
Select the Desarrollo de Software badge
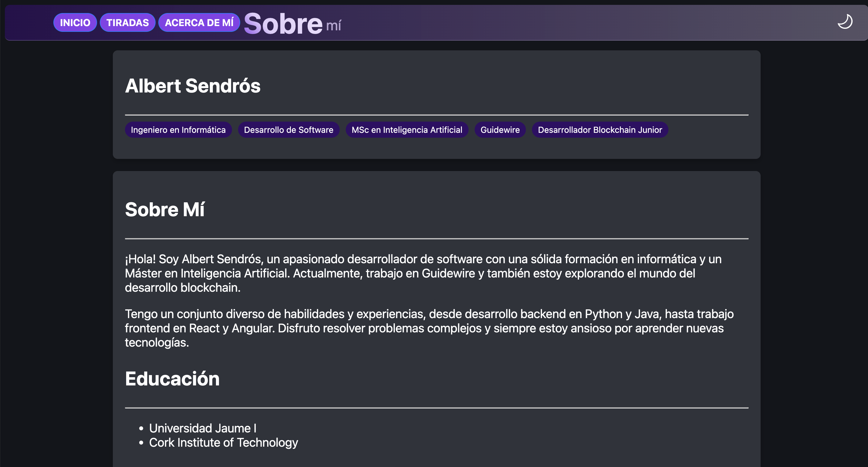click(288, 130)
